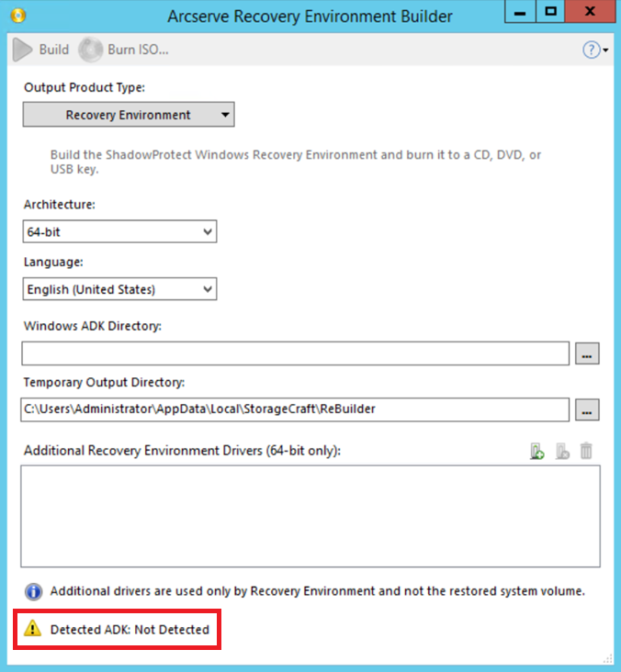Open the Architecture 64-bit combo box

(x=119, y=231)
